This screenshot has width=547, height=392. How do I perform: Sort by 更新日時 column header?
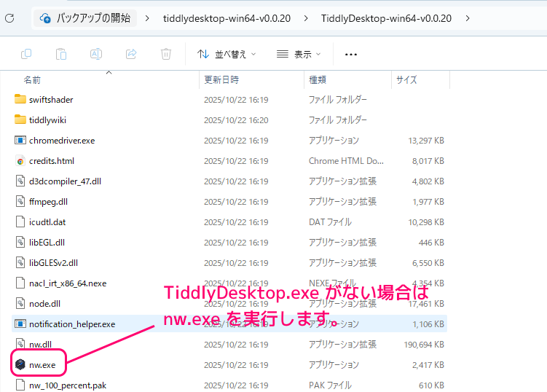[x=221, y=80]
